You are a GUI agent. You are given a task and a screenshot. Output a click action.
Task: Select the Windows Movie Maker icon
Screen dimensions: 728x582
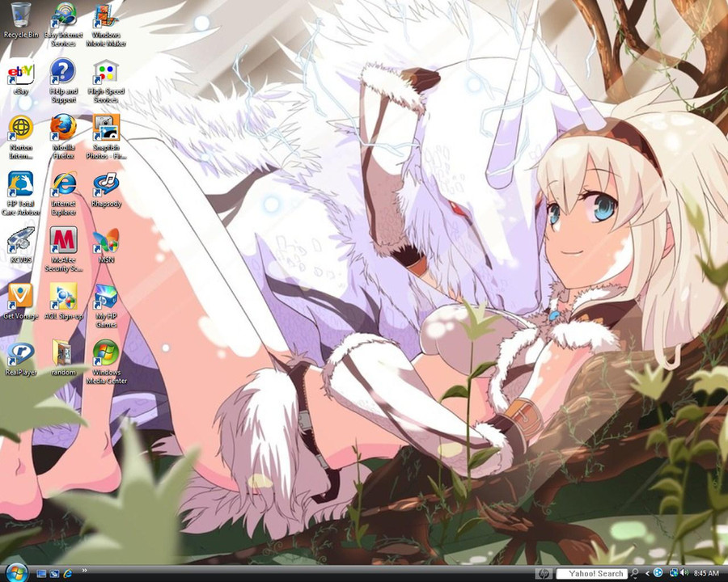pyautogui.click(x=106, y=24)
